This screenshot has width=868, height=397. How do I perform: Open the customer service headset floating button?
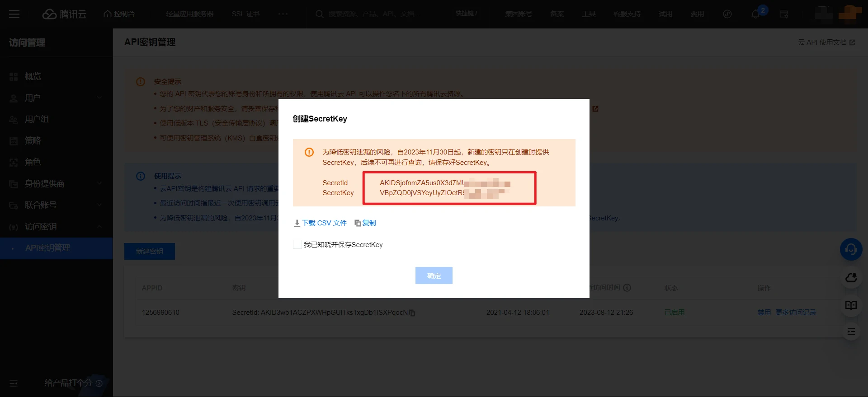point(851,249)
